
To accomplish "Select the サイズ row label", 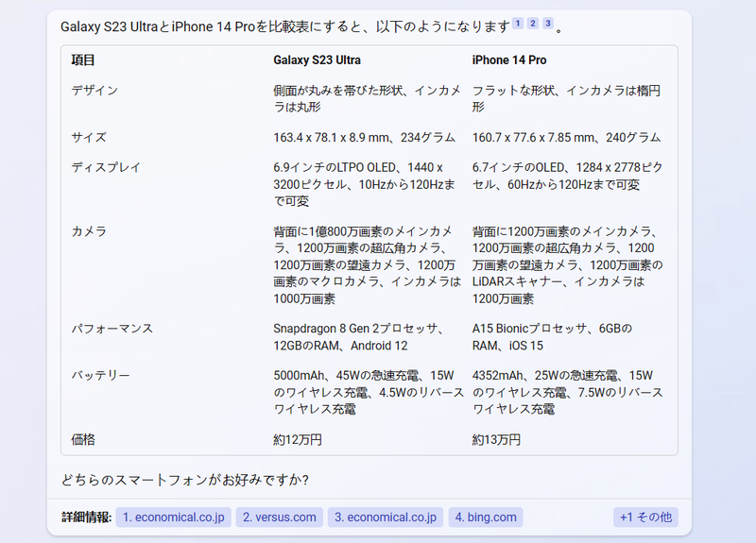I will tap(89, 137).
